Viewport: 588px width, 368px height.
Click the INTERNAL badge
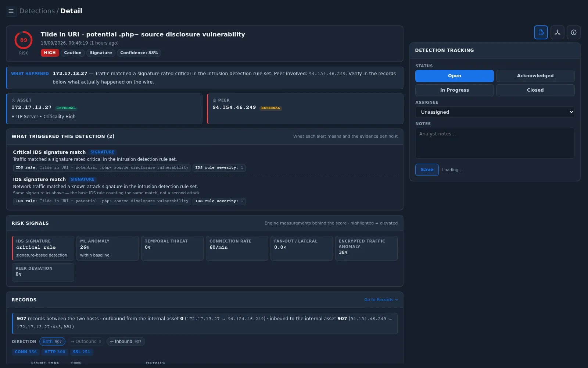(66, 108)
